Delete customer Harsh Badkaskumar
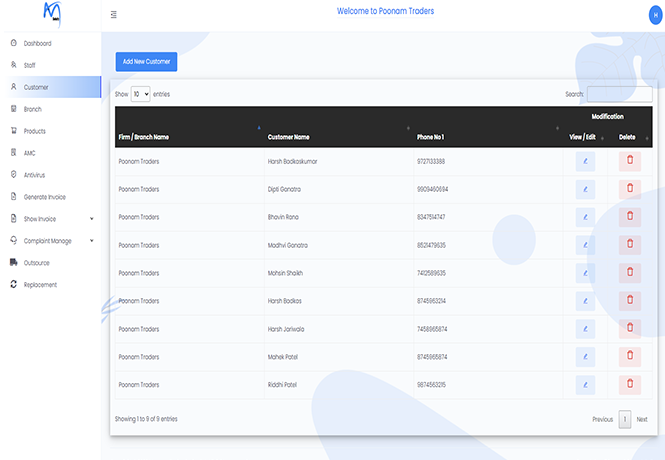The height and width of the screenshot is (460, 665). coord(630,162)
